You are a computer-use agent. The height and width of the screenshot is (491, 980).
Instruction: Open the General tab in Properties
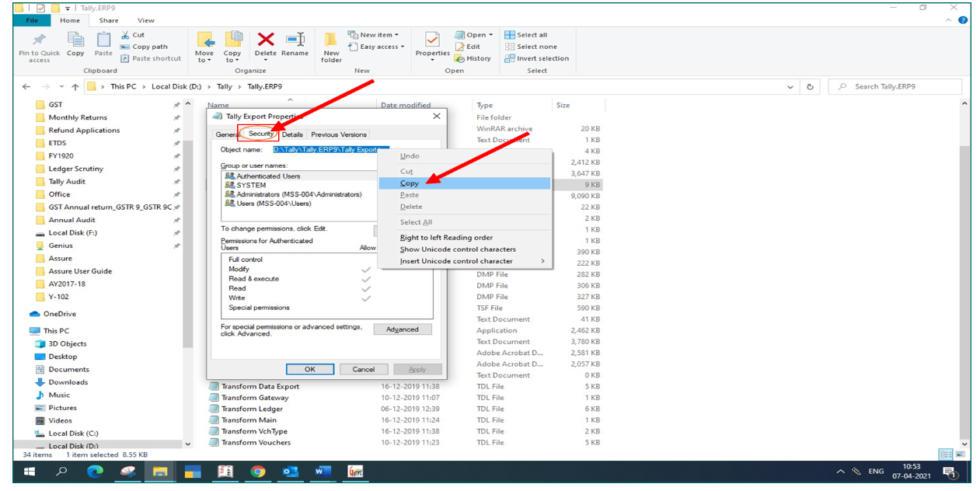(x=226, y=134)
